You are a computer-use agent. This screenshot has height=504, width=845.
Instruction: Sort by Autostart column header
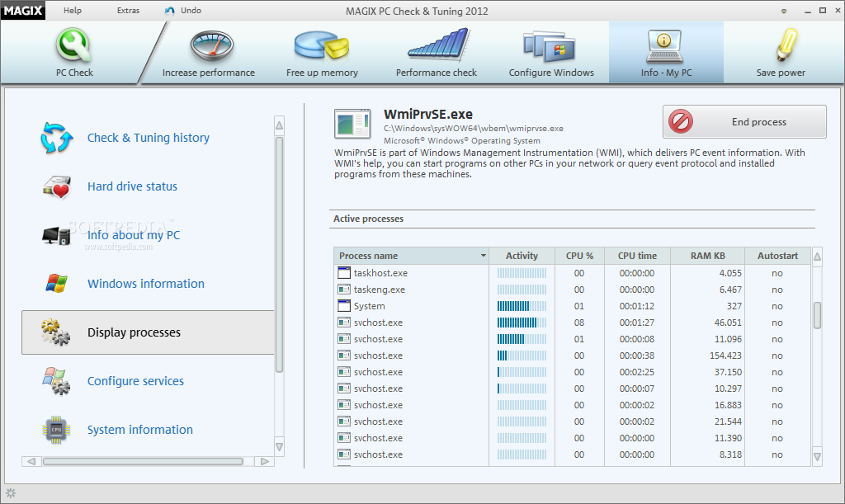777,256
